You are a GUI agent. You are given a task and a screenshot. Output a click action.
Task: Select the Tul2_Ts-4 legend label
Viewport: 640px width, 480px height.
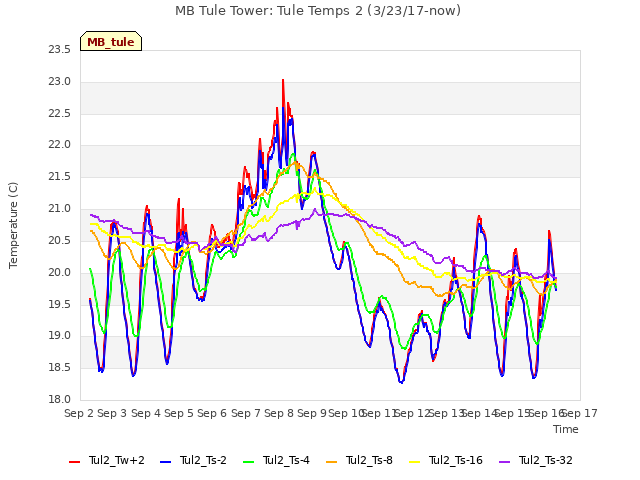287,460
